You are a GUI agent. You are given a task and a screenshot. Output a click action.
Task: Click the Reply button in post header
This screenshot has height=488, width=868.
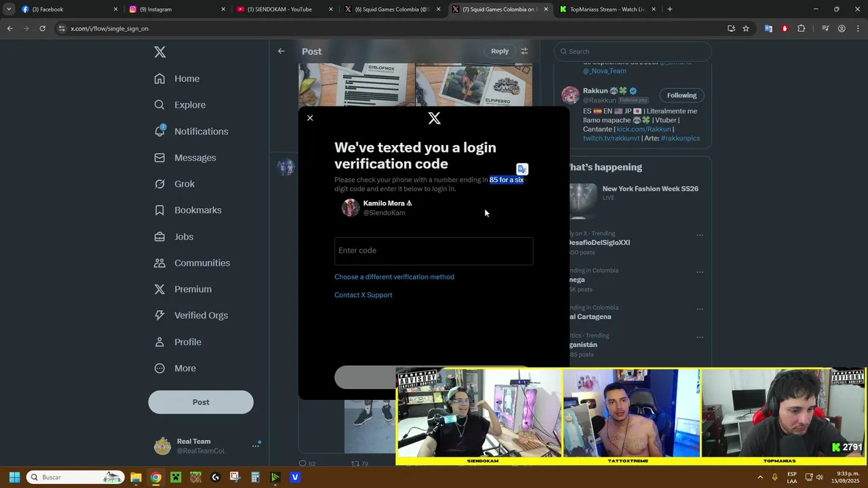pos(500,51)
